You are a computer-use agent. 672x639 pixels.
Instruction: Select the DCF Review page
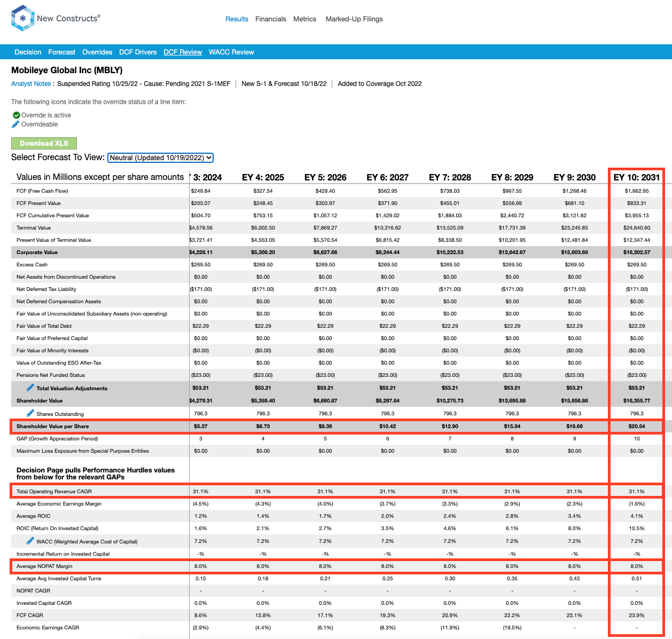point(183,52)
